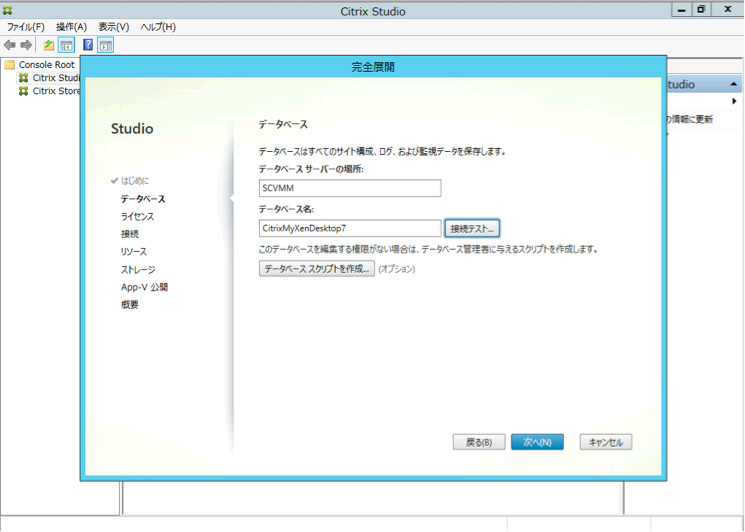Image resolution: width=745 pixels, height=532 pixels.
Task: Click the 戻る(B) button
Action: click(479, 442)
